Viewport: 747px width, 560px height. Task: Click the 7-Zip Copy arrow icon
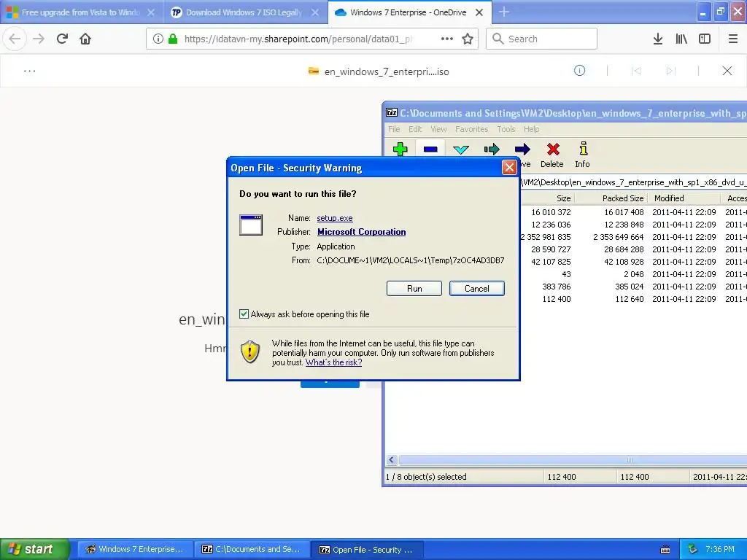tap(492, 149)
